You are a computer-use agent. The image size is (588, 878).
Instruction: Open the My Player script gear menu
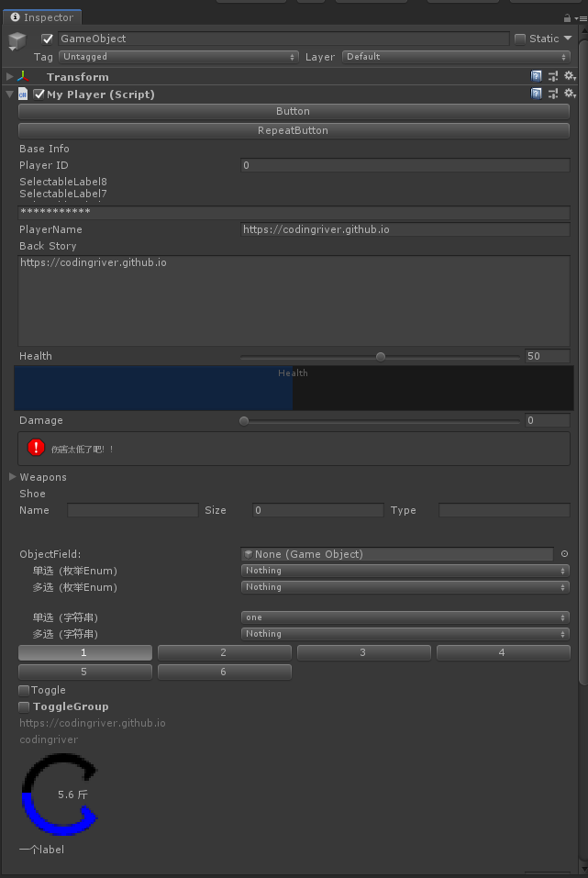pos(570,94)
